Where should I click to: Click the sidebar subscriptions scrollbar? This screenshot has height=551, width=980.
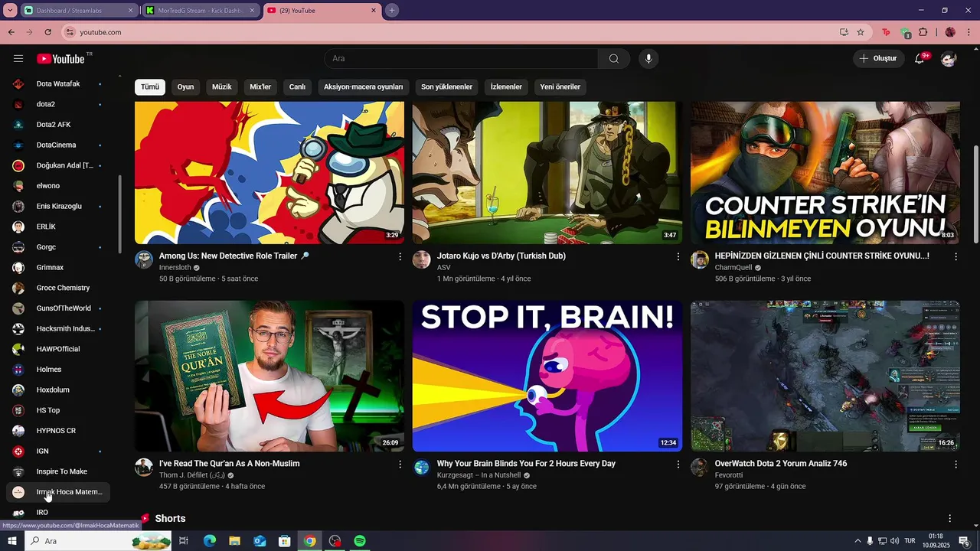tap(119, 215)
